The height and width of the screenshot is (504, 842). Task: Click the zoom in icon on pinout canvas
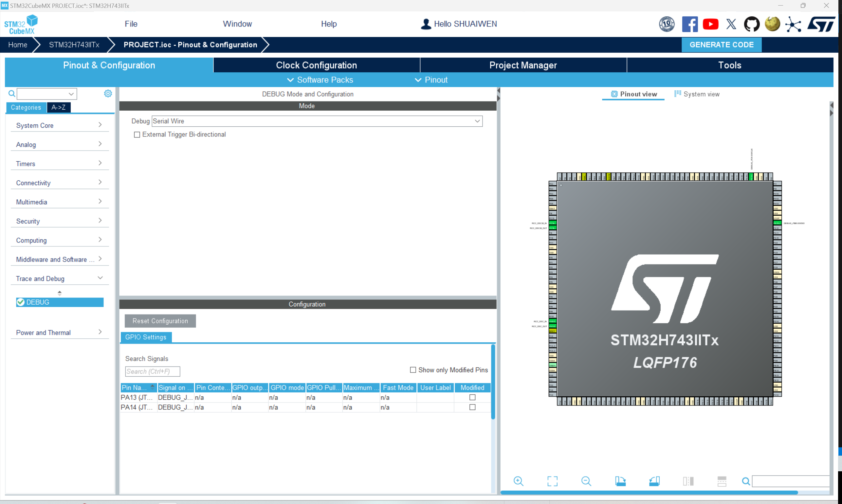[519, 482]
